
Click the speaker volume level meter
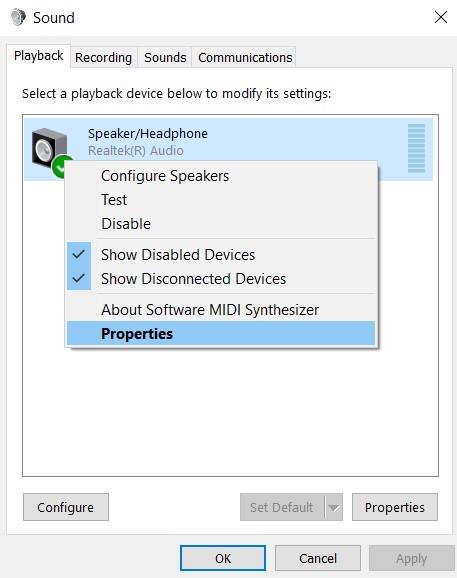pyautogui.click(x=416, y=149)
